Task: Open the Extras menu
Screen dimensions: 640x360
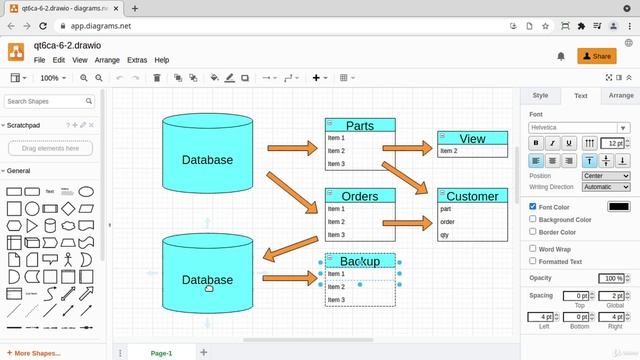Action: tap(137, 60)
